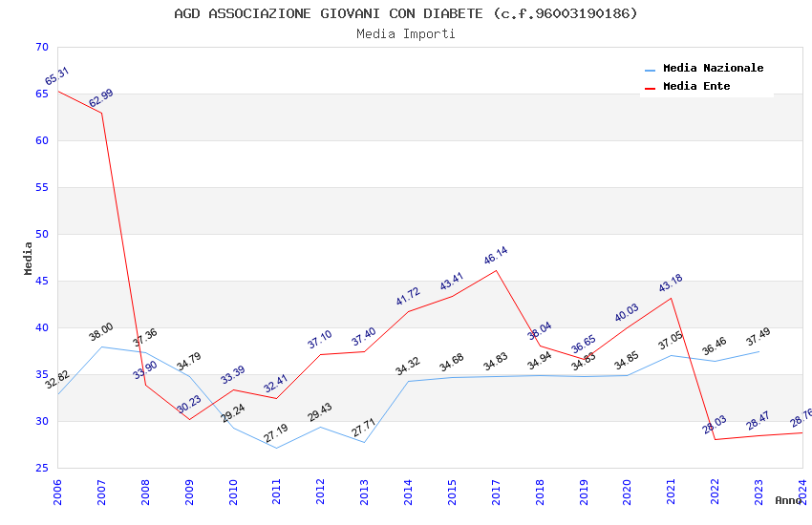Click the Media Ente legend label
Image resolution: width=812 pixels, height=525 pixels.
coord(696,86)
